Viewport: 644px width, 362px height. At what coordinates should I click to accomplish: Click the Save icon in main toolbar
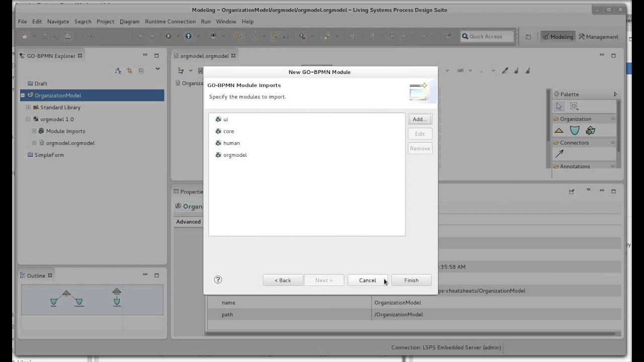pyautogui.click(x=45, y=36)
